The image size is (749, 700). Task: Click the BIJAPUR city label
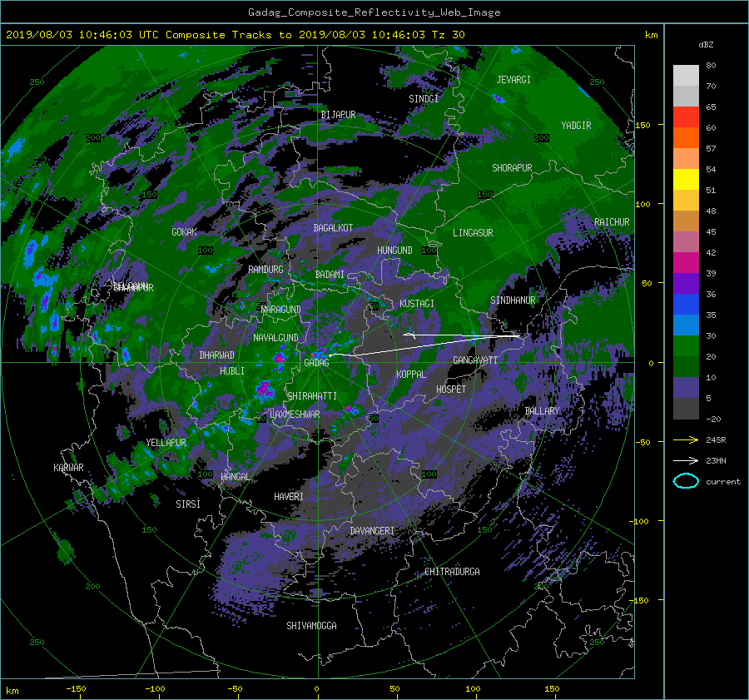338,115
